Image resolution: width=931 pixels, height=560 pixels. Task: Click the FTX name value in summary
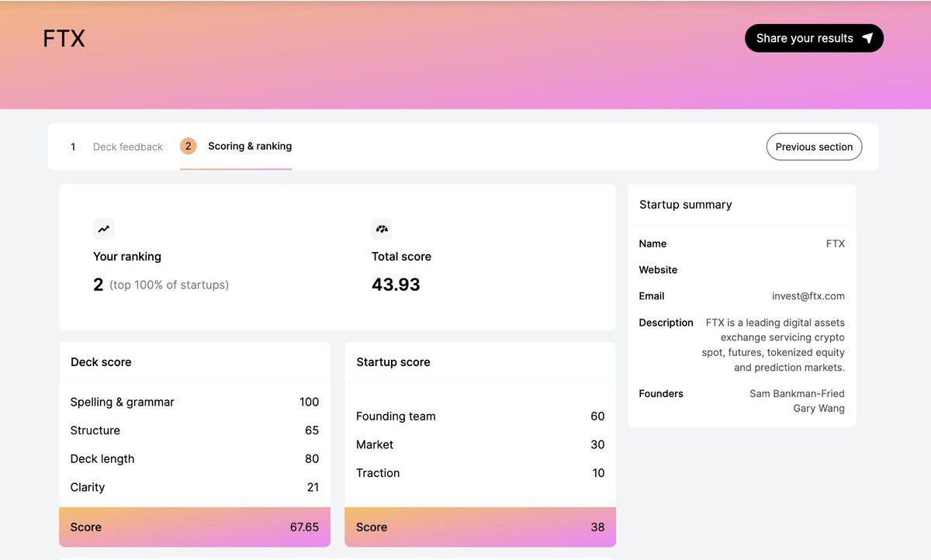tap(836, 244)
